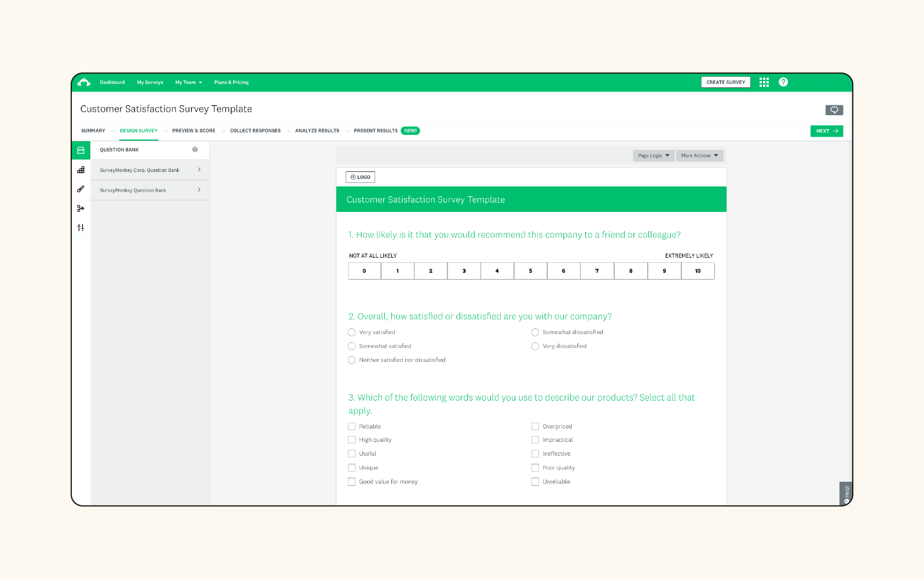Open the My Team dropdown menu
The image size is (924, 579).
[x=189, y=82]
